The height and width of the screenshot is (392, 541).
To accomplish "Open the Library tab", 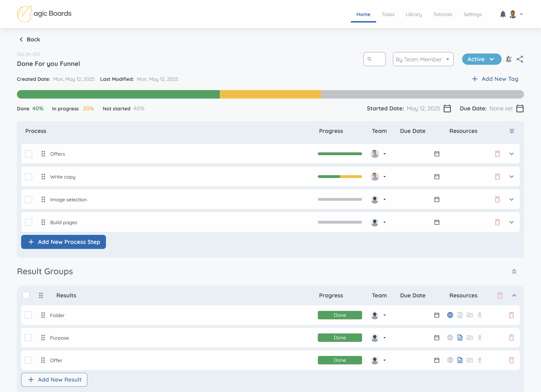I will 414,14.
